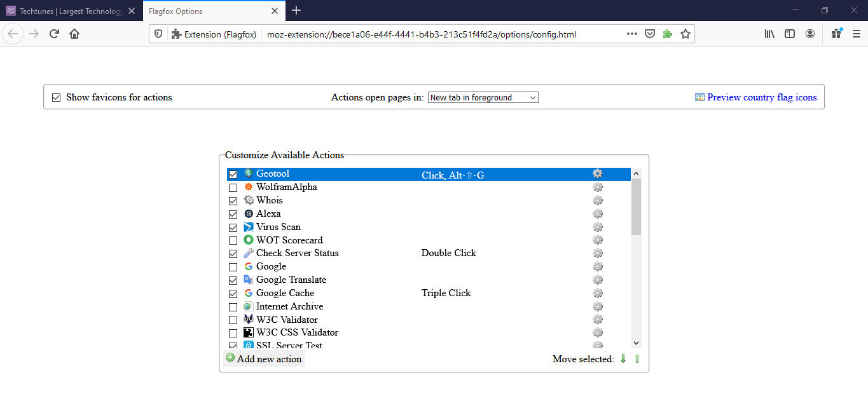Select the Whois row in actions list
868x408 pixels.
429,200
